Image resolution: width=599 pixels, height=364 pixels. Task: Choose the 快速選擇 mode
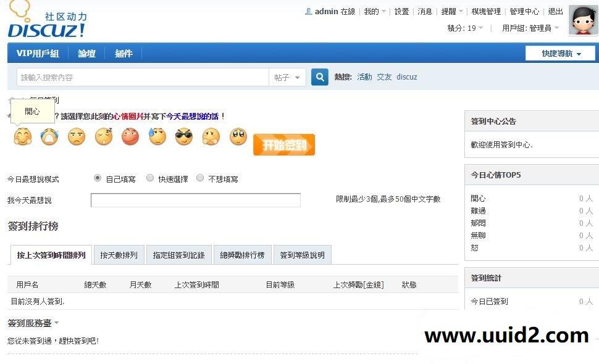click(150, 178)
